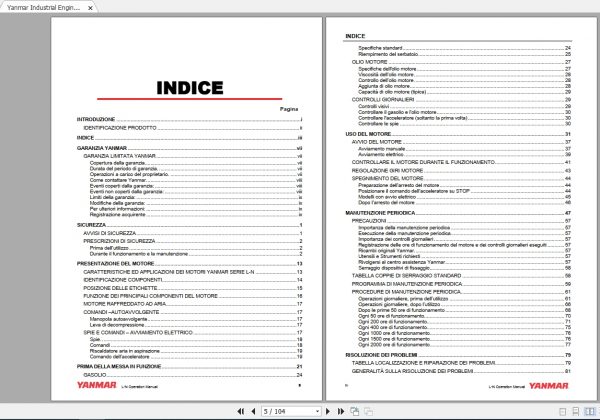Viewport: 600px width, 420px height.
Task: Click PROGRAMMA DI MANUTENZIONE PERIODICA entry
Action: (x=407, y=284)
